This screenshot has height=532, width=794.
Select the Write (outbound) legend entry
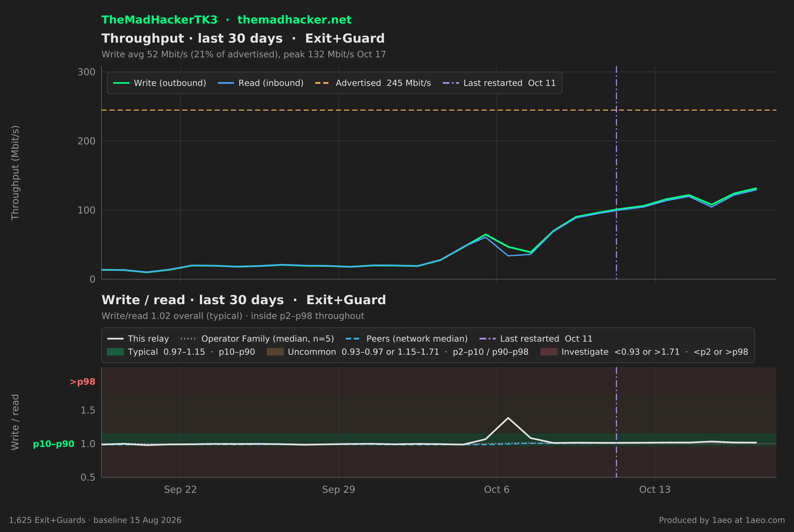pos(160,83)
